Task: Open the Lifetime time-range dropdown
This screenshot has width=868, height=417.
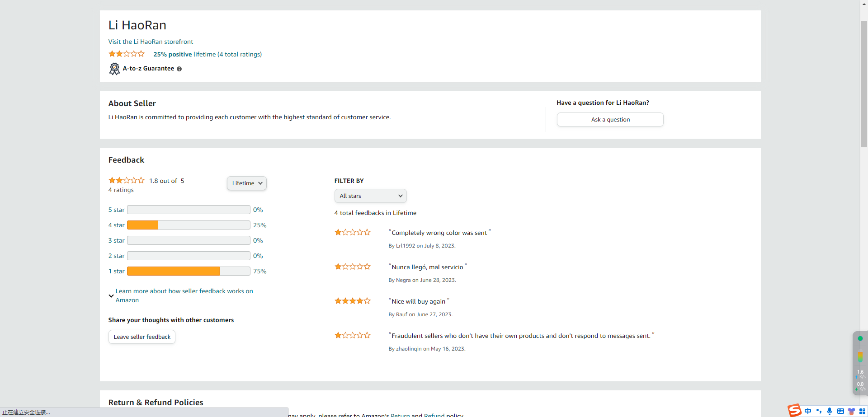Action: (x=247, y=183)
